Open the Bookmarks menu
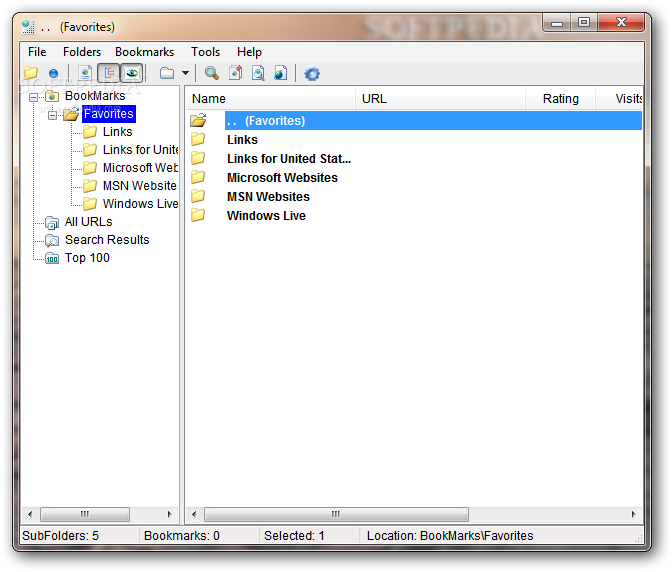Screen dimensions: 672x572 click(x=144, y=52)
